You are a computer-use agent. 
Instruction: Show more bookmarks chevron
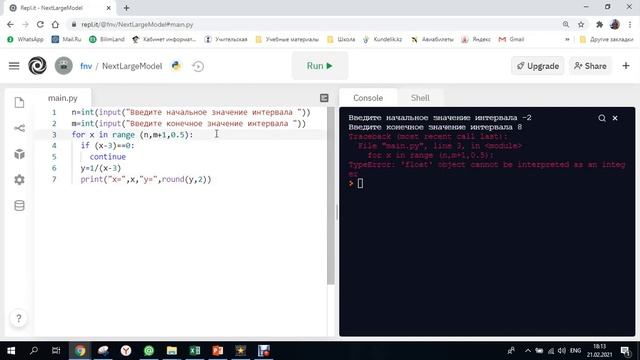[x=567, y=40]
